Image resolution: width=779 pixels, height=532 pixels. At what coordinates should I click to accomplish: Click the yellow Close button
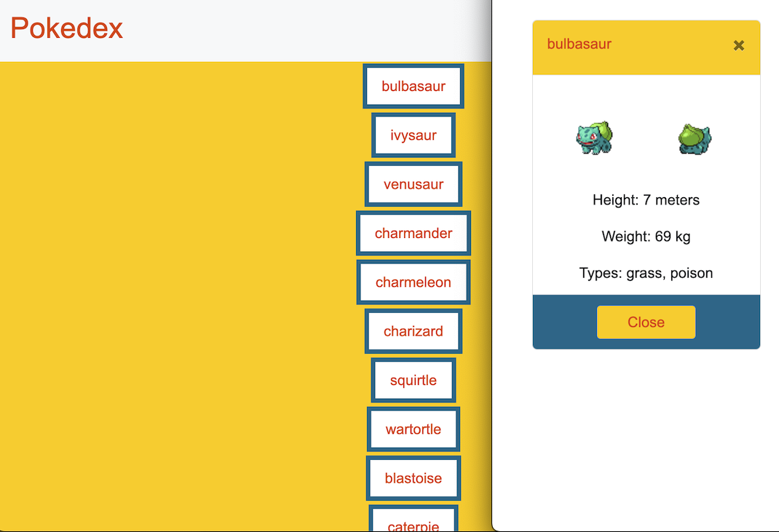pyautogui.click(x=646, y=322)
